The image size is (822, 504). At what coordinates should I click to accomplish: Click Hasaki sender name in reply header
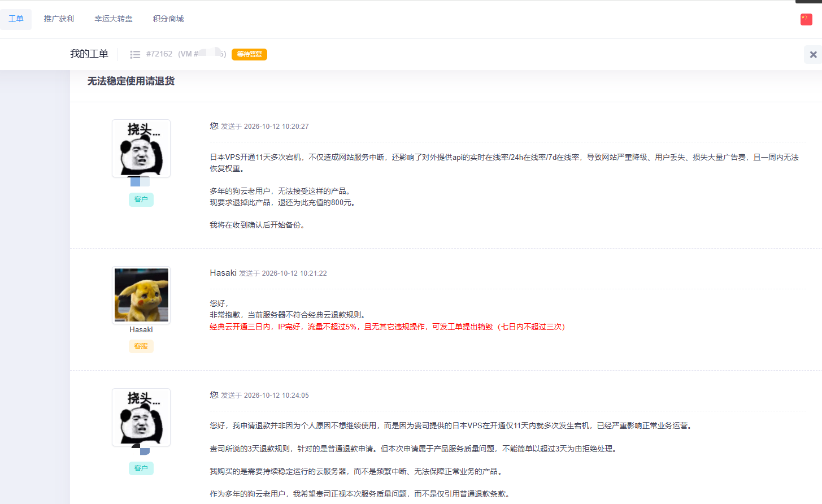(x=223, y=273)
